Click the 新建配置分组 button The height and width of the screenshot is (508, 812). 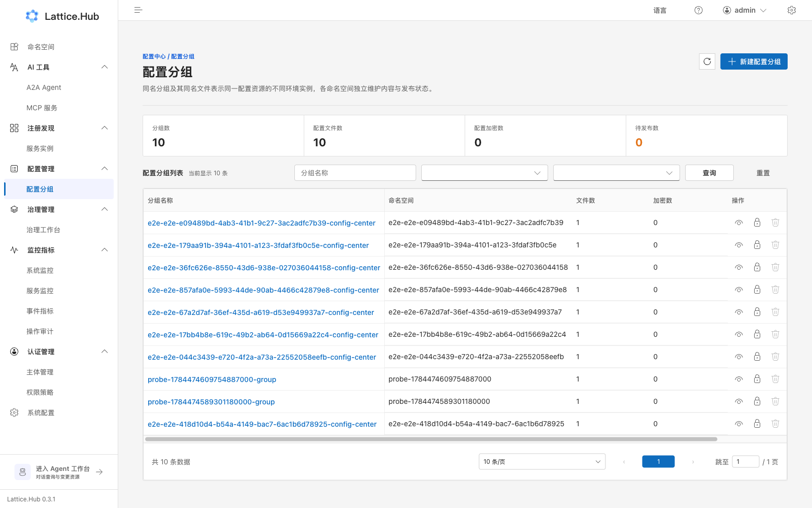pos(754,61)
